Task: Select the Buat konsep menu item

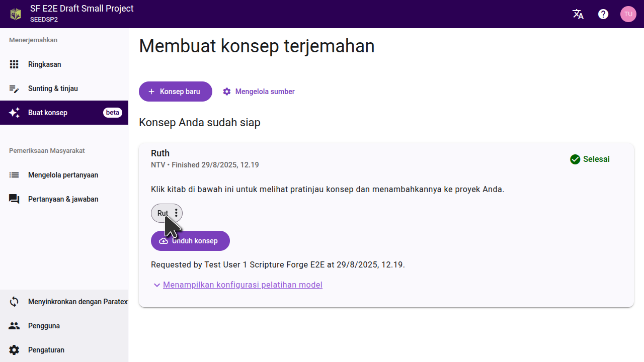Action: [x=48, y=113]
